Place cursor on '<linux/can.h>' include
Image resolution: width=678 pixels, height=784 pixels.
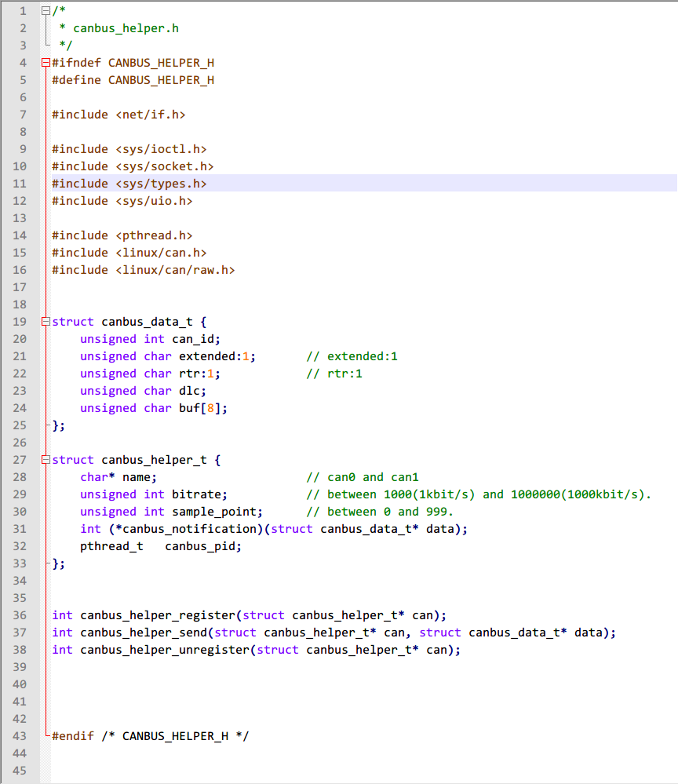161,253
